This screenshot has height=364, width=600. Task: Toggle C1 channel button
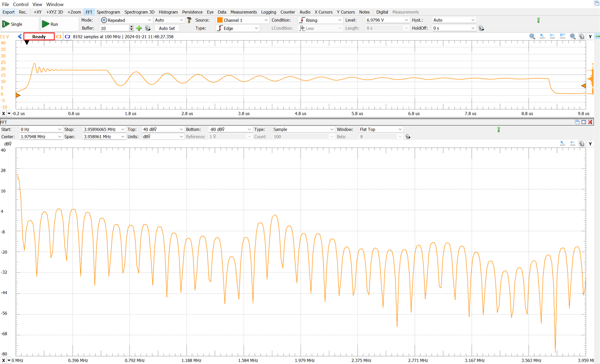tap(59, 37)
